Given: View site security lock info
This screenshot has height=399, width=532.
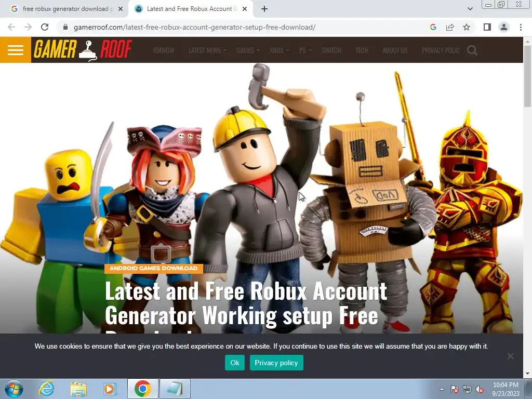Looking at the screenshot, I should [x=65, y=27].
